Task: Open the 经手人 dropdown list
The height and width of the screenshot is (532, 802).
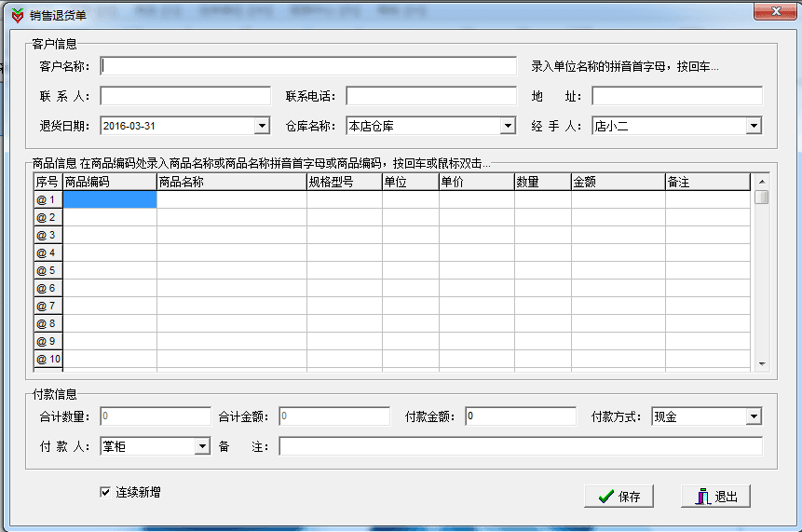Action: point(754,126)
